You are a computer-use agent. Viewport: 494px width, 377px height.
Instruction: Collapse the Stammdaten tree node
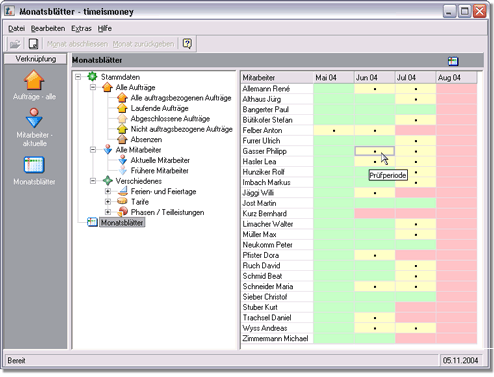click(x=78, y=77)
